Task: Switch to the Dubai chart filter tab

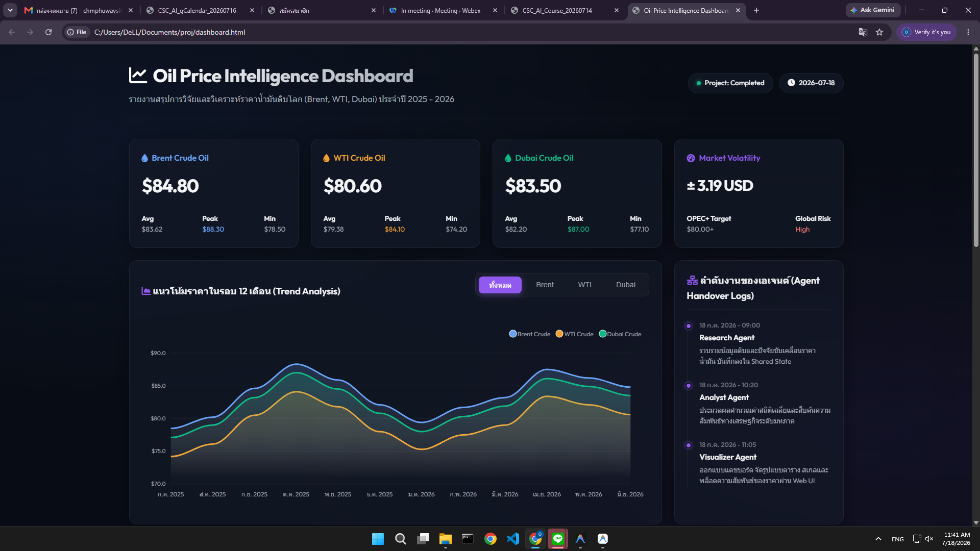Action: [626, 285]
